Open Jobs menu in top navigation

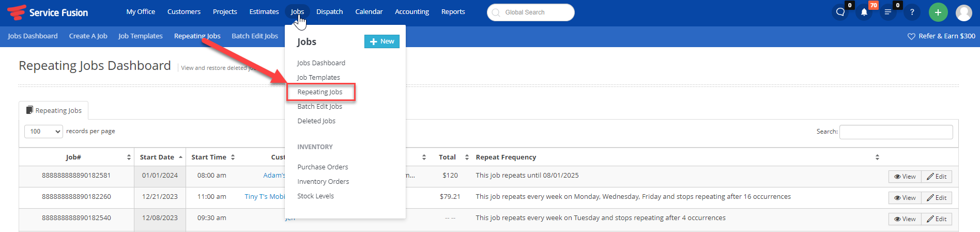coord(297,11)
